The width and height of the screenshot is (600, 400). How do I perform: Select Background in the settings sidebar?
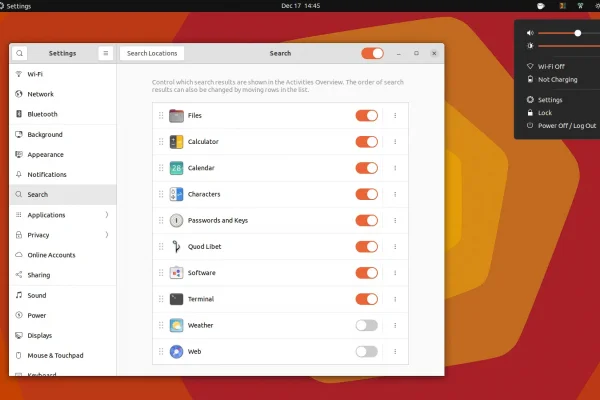point(63,134)
